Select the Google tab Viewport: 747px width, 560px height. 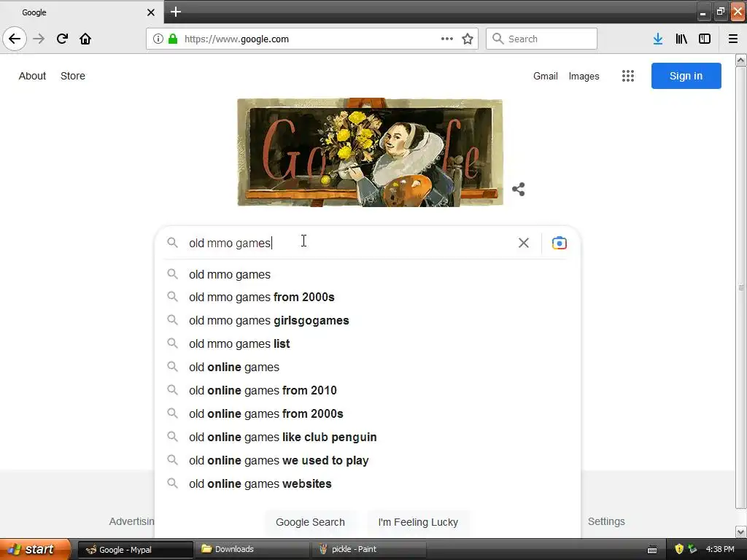tap(82, 12)
